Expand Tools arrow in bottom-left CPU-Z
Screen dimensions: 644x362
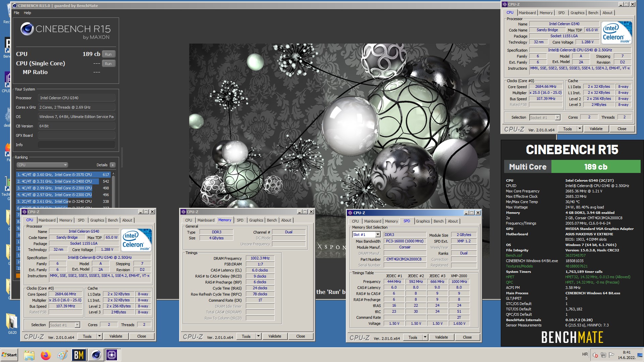(99, 336)
